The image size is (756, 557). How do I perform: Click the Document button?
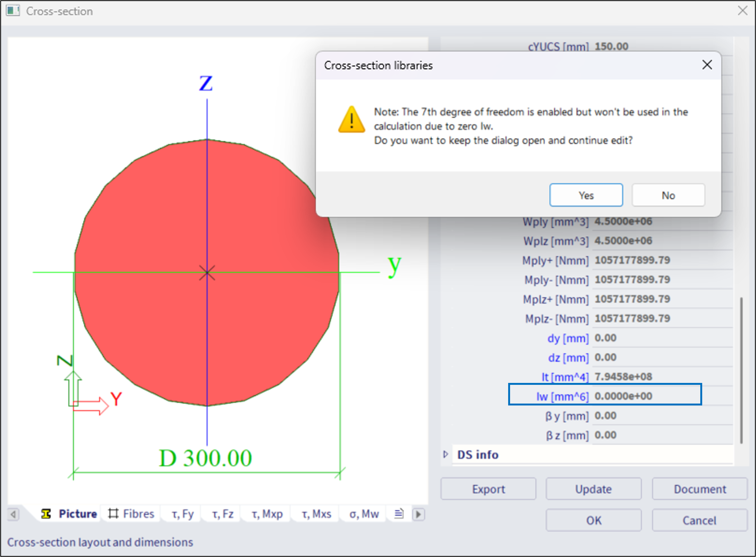click(x=700, y=489)
